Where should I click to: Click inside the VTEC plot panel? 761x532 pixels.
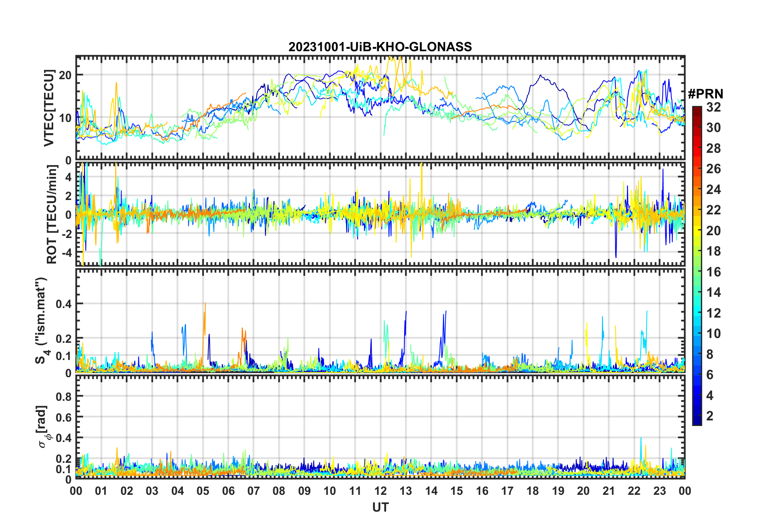click(x=380, y=108)
